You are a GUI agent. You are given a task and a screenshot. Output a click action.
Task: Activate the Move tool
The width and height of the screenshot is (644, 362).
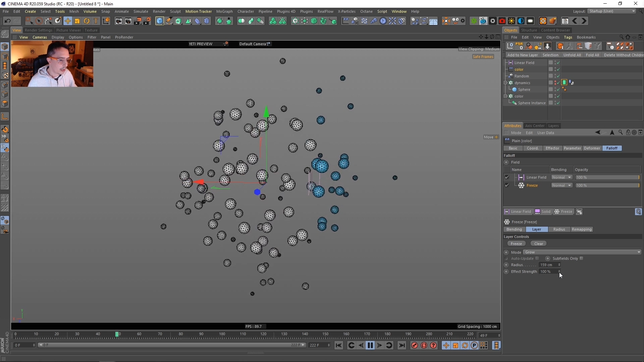click(68, 21)
